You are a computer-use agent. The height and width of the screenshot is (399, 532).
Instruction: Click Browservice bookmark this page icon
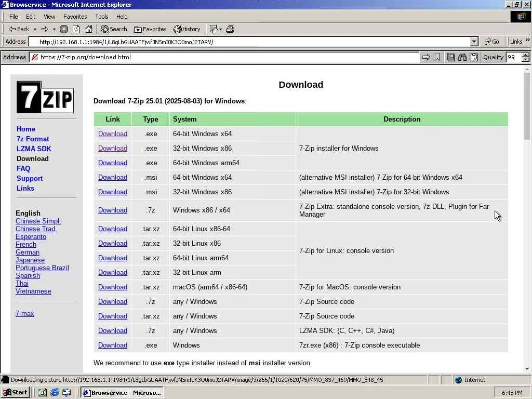(x=437, y=57)
